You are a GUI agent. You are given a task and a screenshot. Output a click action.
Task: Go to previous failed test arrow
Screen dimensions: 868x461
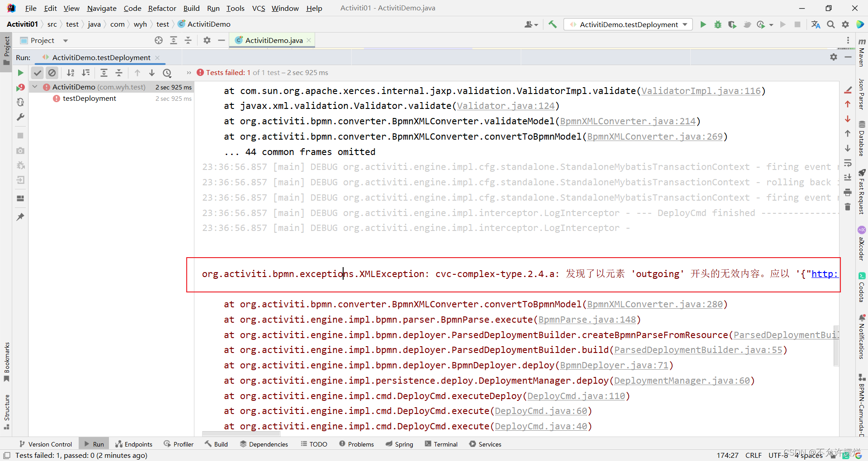pyautogui.click(x=137, y=73)
